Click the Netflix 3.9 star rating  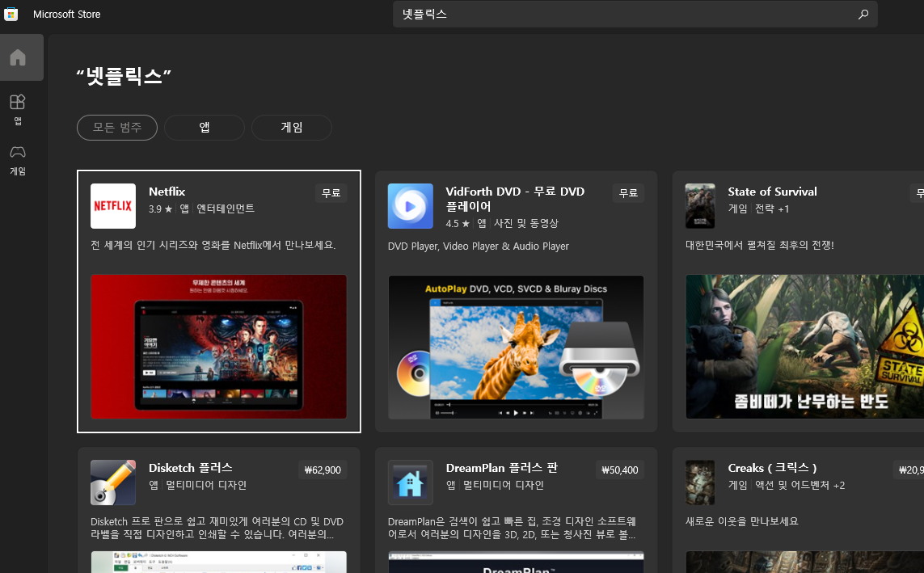pos(160,209)
